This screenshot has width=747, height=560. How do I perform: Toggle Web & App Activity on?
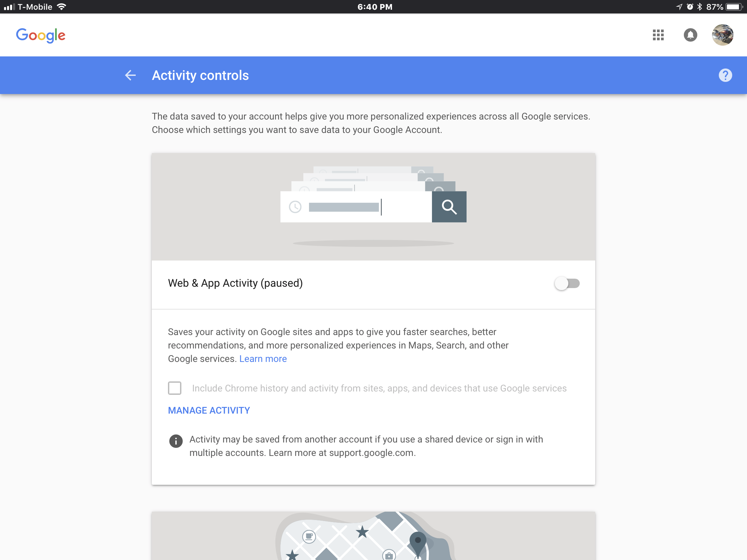(x=567, y=284)
